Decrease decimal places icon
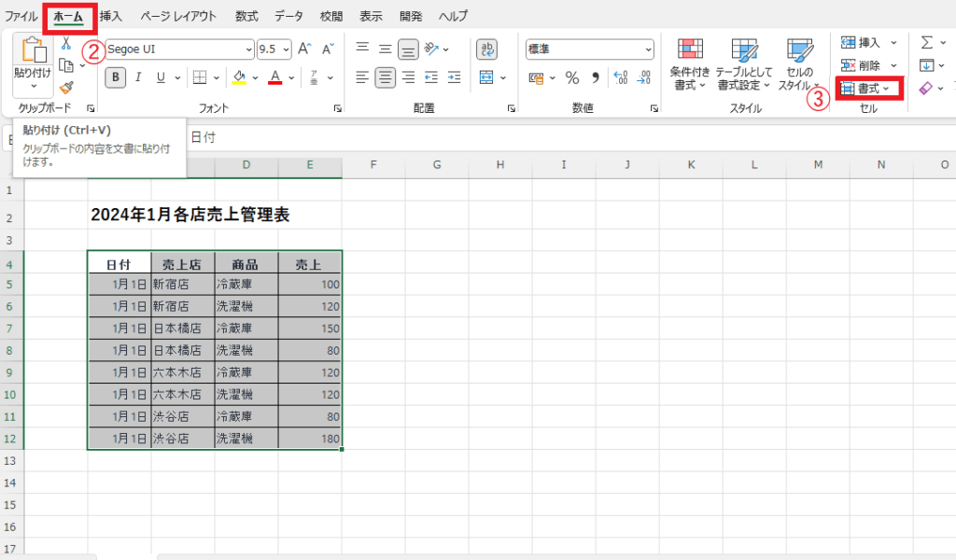956x560 pixels. pyautogui.click(x=644, y=77)
